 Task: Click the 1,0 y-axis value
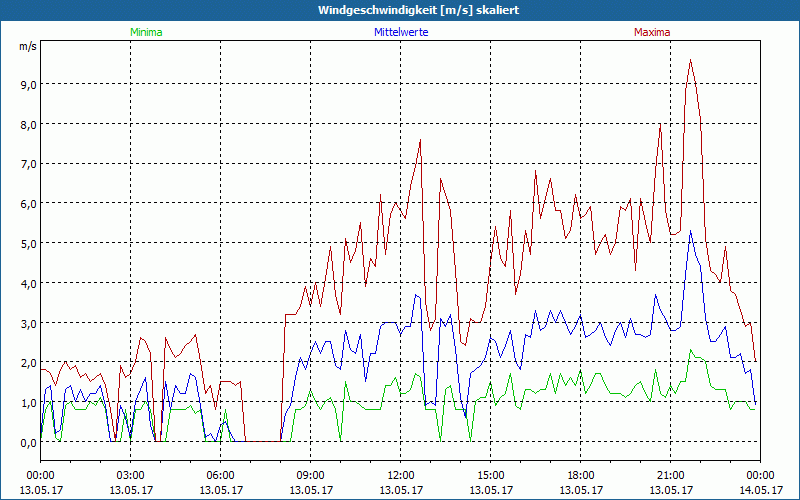tap(29, 403)
